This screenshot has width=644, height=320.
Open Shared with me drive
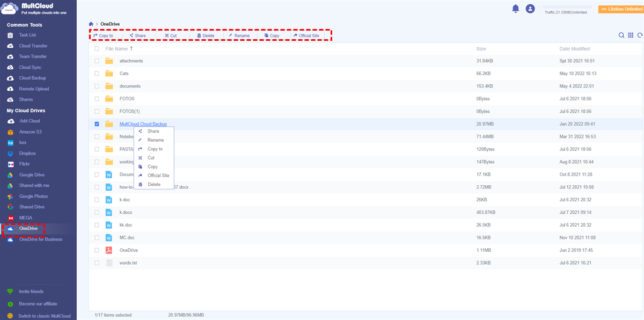tap(34, 185)
